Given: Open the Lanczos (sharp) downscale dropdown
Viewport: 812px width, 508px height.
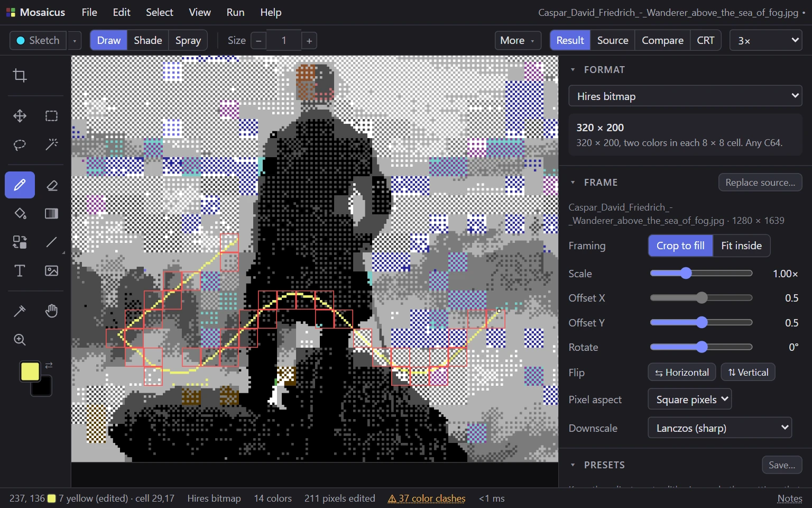Looking at the screenshot, I should (719, 428).
